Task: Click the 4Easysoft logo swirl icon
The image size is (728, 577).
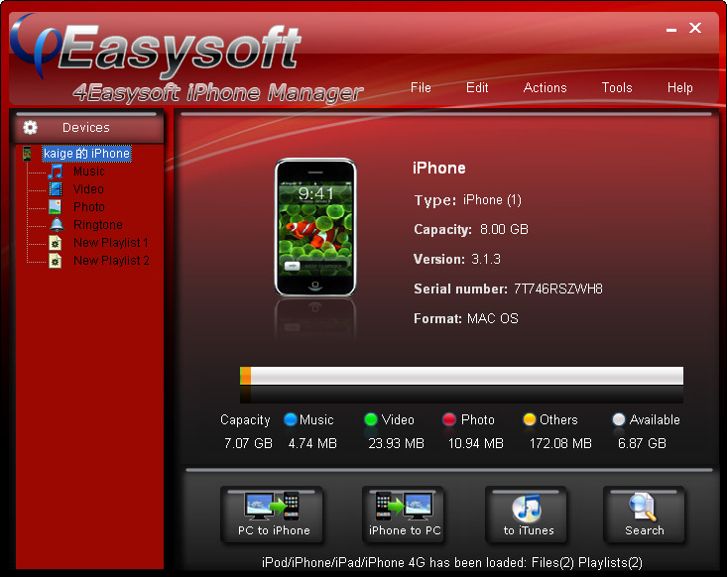Action: [x=36, y=45]
